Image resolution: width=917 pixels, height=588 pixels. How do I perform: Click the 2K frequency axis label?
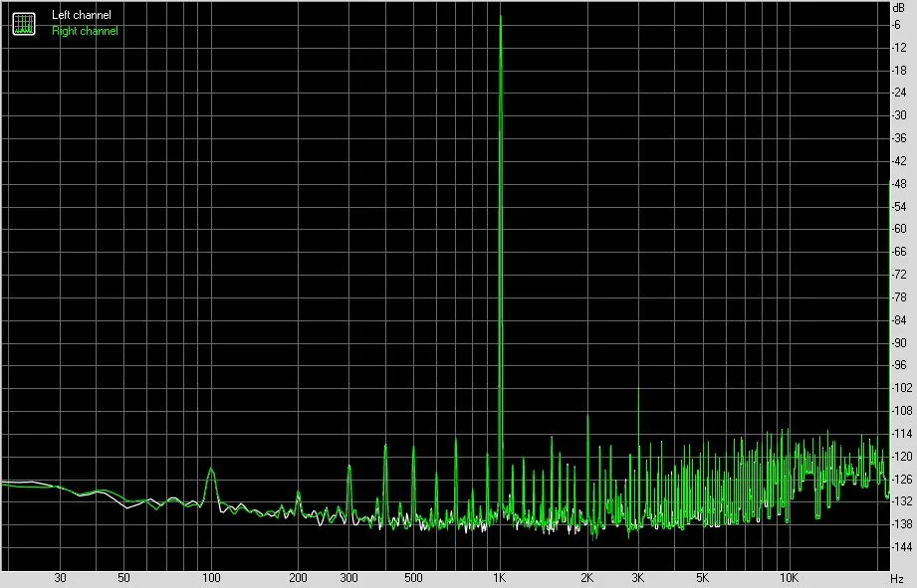click(587, 578)
